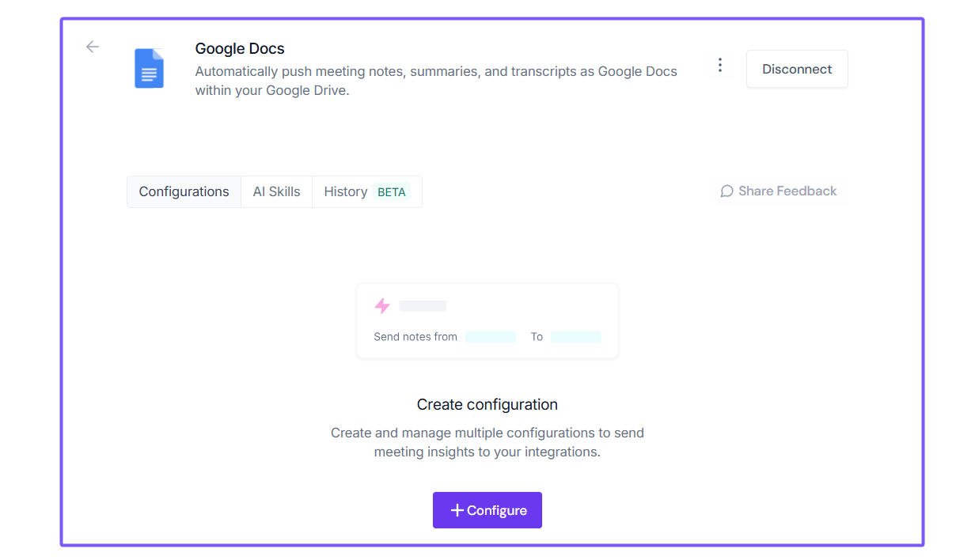The height and width of the screenshot is (560, 975).
Task: Click the Share Feedback label
Action: 787,191
